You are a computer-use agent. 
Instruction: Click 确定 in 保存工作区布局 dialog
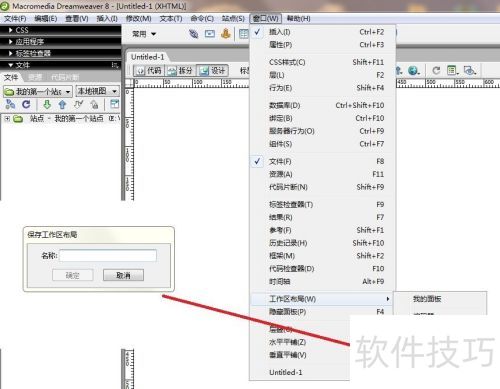coord(72,275)
